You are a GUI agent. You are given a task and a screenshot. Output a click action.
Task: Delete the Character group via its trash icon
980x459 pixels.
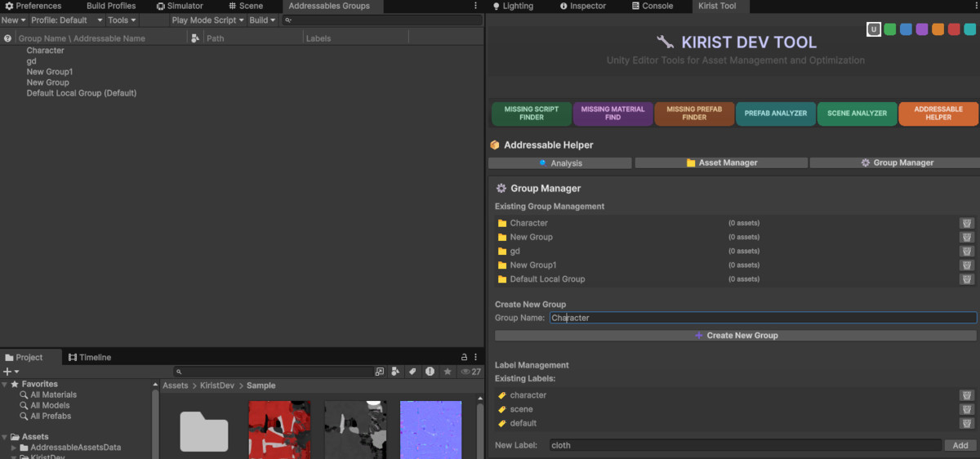coord(967,223)
